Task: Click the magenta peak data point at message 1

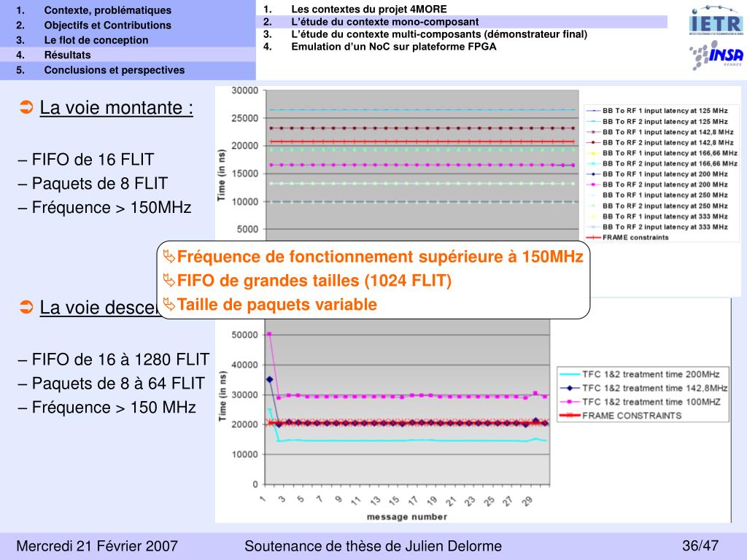Action: pos(269,334)
